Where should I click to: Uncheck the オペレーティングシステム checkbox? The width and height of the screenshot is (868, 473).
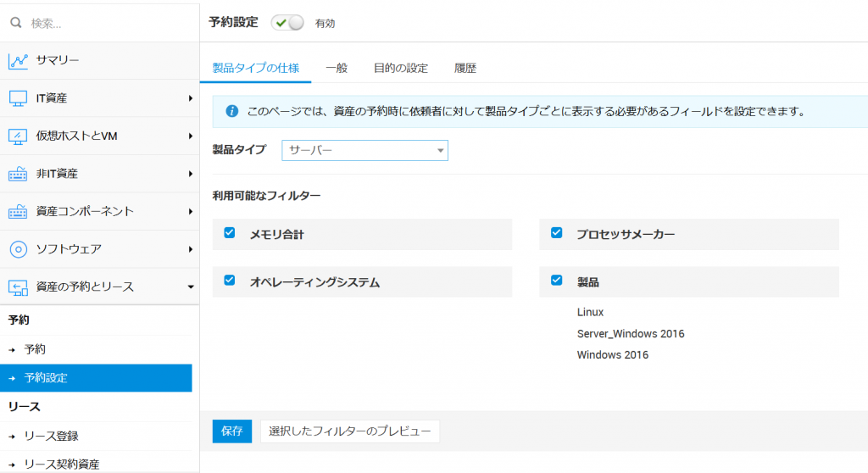(x=229, y=281)
